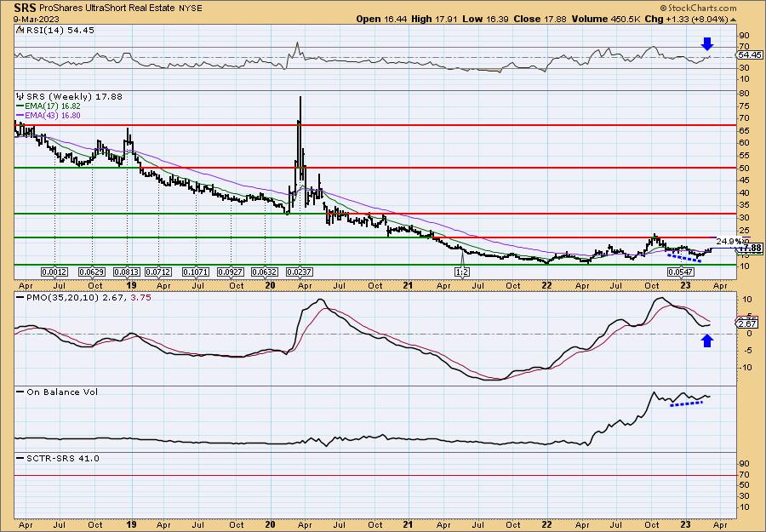
Task: Click the dividend marker 0.0012
Action: (x=54, y=272)
